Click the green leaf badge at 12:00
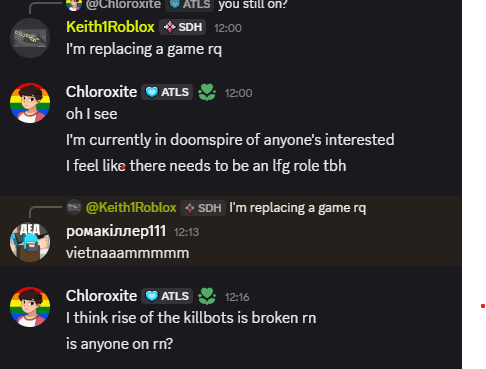The height and width of the screenshot is (369, 486). pos(207,92)
